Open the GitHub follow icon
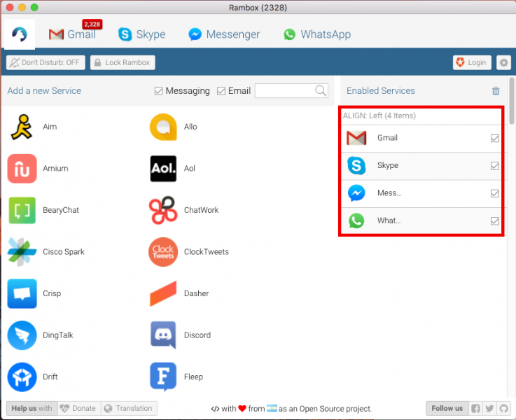516x420 pixels. (x=504, y=409)
